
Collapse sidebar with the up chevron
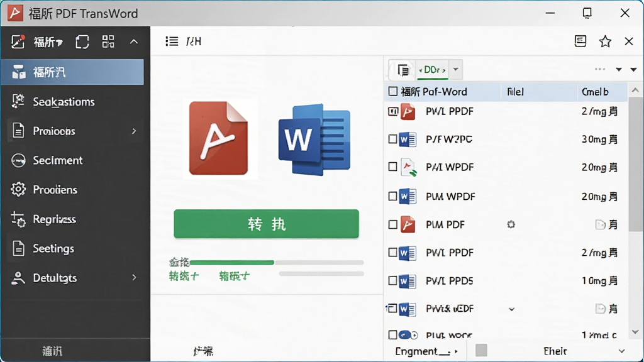134,41
